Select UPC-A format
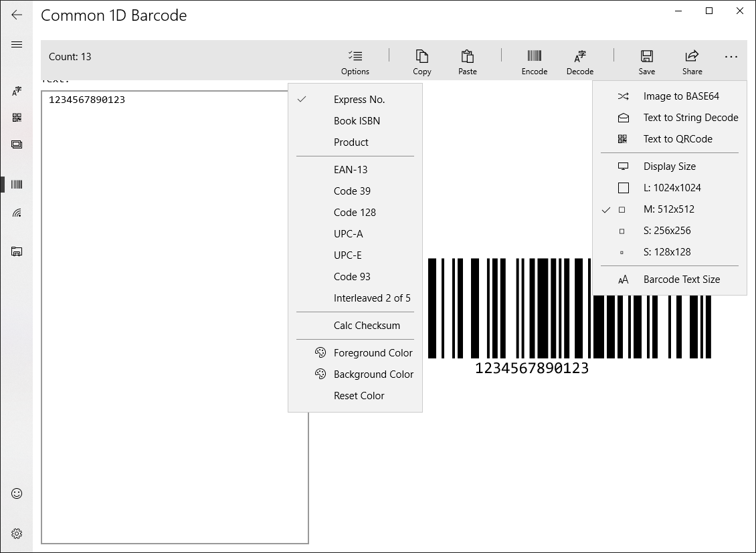 pyautogui.click(x=355, y=233)
